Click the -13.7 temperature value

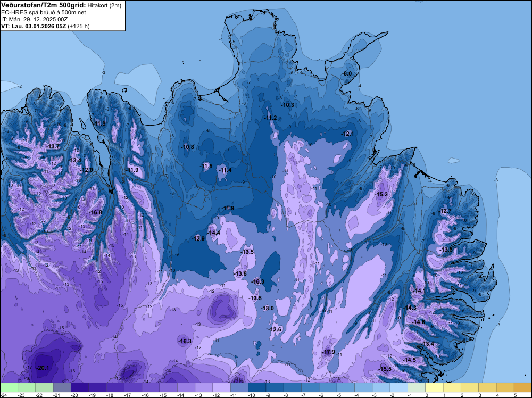(53, 146)
